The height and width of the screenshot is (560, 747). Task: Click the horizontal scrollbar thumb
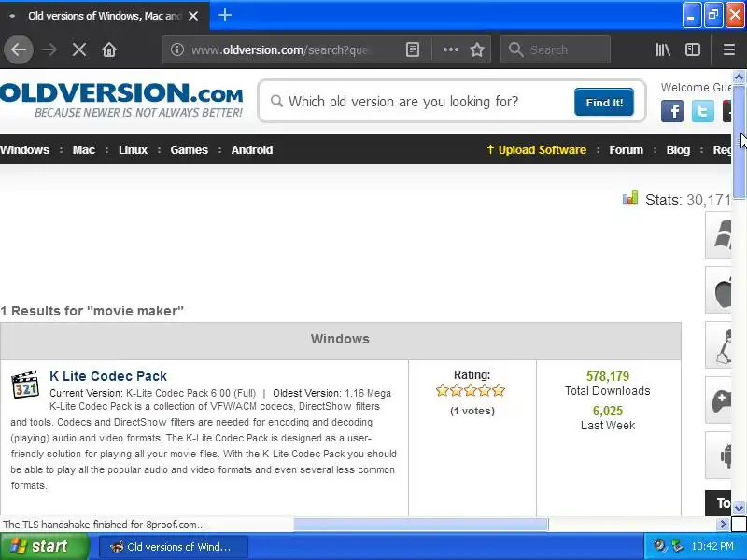(x=421, y=525)
